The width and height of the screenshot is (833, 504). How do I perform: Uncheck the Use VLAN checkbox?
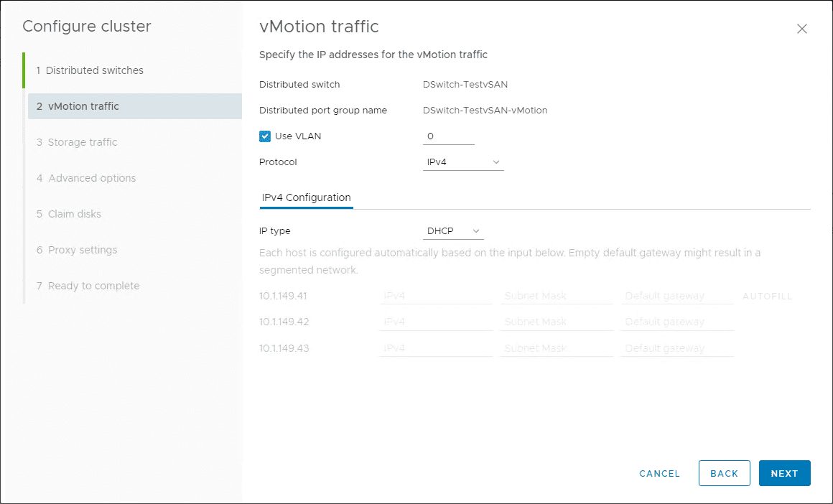click(265, 136)
